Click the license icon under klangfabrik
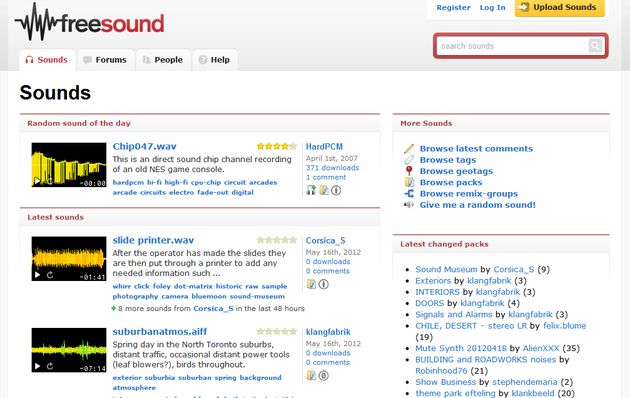The image size is (630, 398). tap(323, 375)
